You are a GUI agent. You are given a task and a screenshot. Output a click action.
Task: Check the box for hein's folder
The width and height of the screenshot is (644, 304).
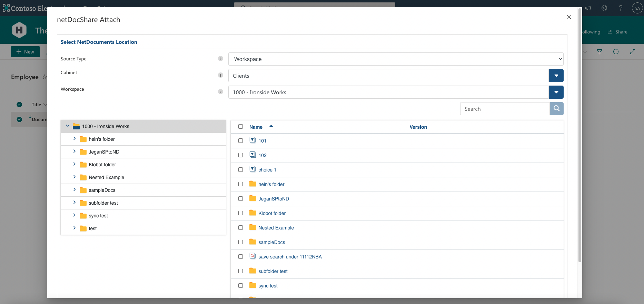coord(240,184)
